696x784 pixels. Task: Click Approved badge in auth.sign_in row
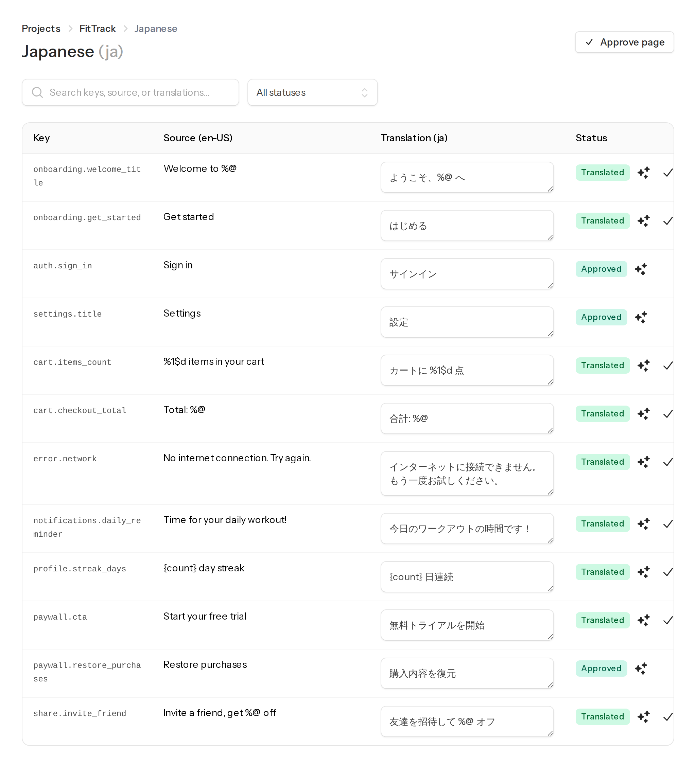(x=601, y=269)
